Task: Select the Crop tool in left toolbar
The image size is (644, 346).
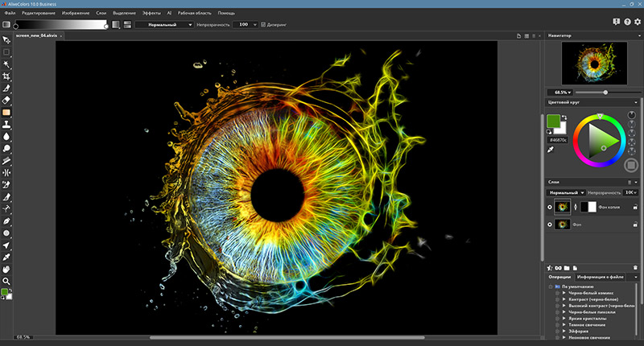Action: pos(6,76)
